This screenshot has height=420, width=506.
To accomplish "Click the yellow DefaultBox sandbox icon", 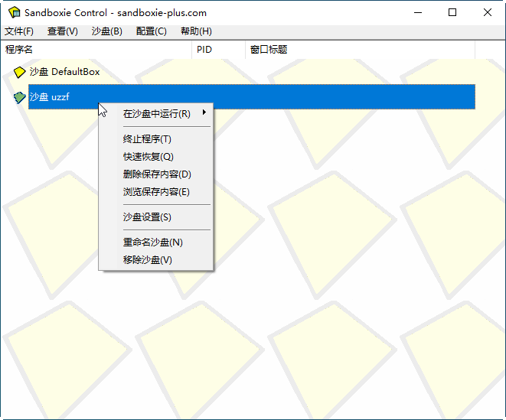I will pos(19,72).
